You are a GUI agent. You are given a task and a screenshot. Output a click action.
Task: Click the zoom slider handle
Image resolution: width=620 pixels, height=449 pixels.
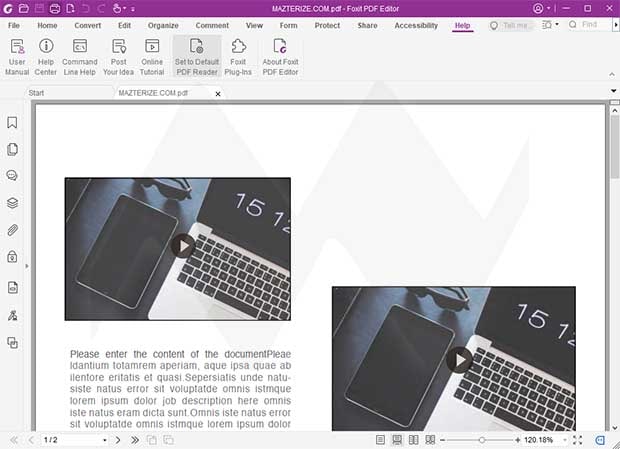click(482, 440)
